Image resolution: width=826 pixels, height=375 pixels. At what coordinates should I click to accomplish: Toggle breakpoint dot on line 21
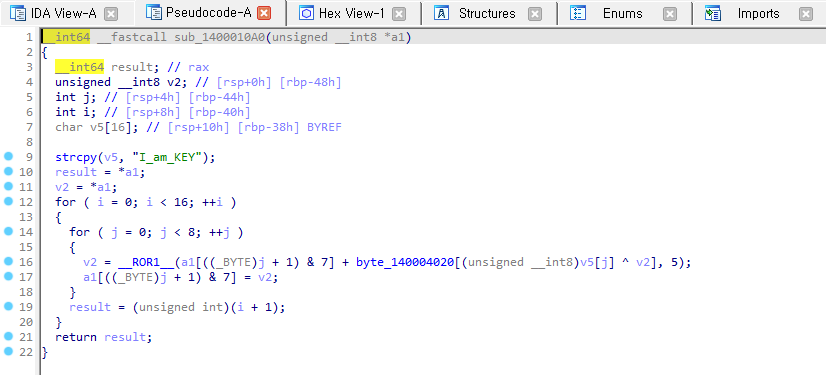8,336
